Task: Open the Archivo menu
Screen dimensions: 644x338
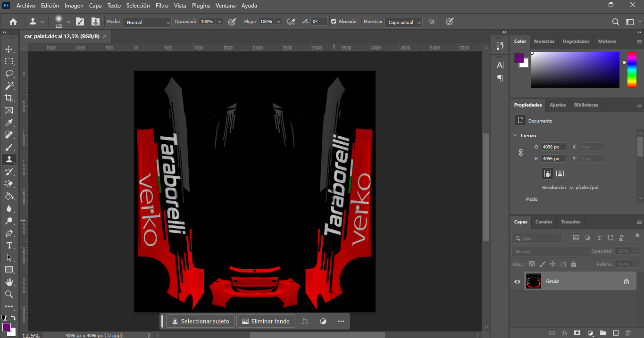Action: point(26,6)
